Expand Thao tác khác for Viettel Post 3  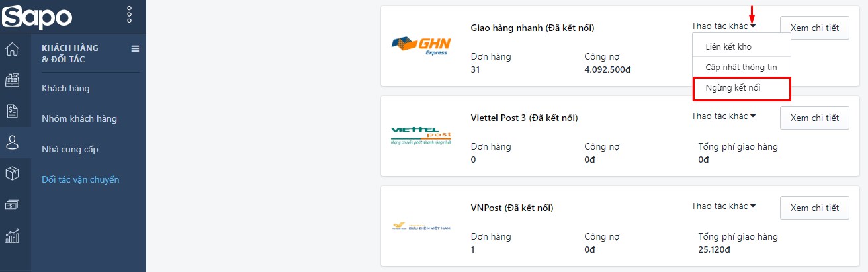[724, 116]
